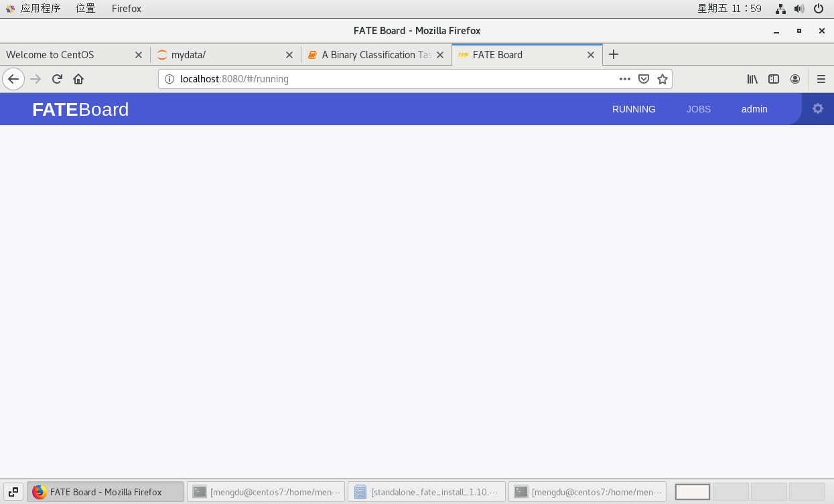This screenshot has height=504, width=834.
Task: Close the Binary Classification tab
Action: pyautogui.click(x=440, y=55)
